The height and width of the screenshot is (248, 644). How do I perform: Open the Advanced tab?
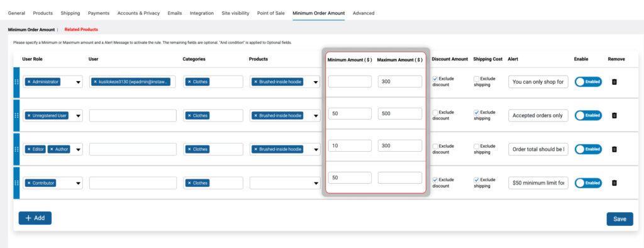[x=364, y=13]
